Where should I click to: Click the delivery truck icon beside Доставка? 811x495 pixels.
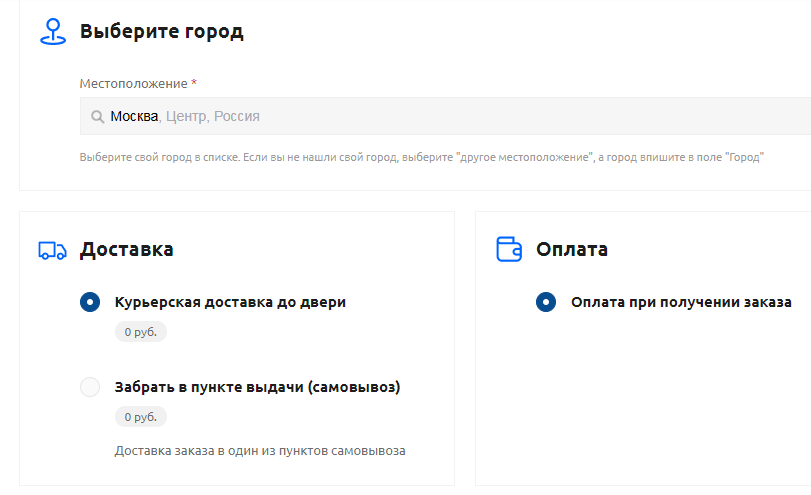click(x=53, y=250)
